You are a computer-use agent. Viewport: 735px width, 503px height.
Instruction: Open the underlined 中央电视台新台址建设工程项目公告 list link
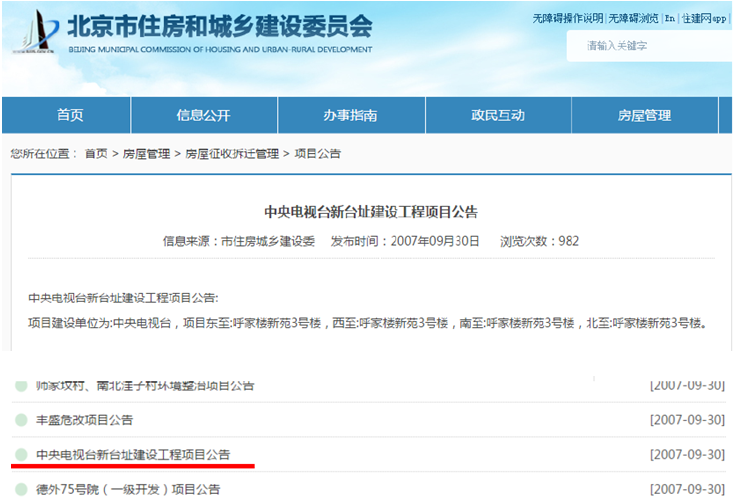click(x=133, y=455)
